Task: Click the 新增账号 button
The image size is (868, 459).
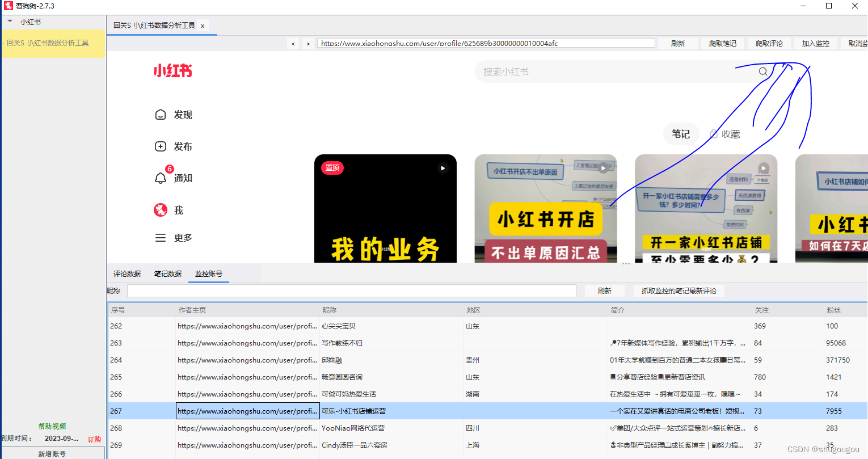Action: [x=52, y=454]
